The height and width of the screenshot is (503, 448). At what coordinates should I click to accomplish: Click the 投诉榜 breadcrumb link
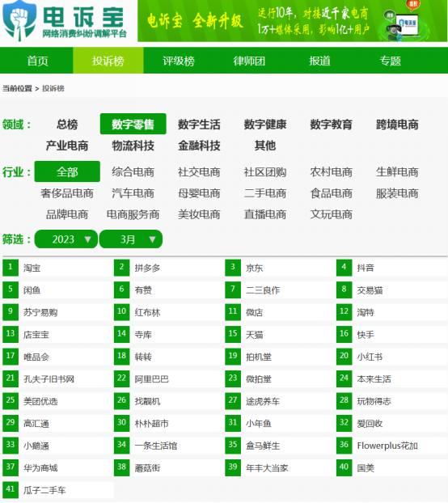coord(53,88)
